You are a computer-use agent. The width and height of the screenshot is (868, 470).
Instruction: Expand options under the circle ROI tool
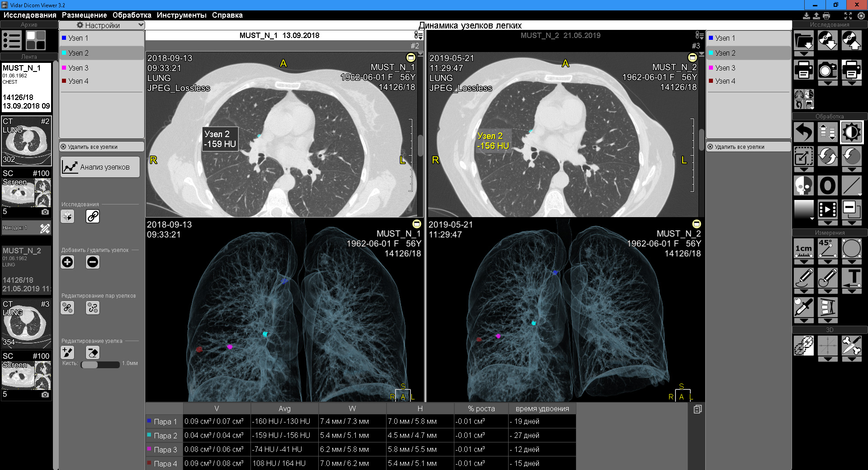[x=851, y=262]
